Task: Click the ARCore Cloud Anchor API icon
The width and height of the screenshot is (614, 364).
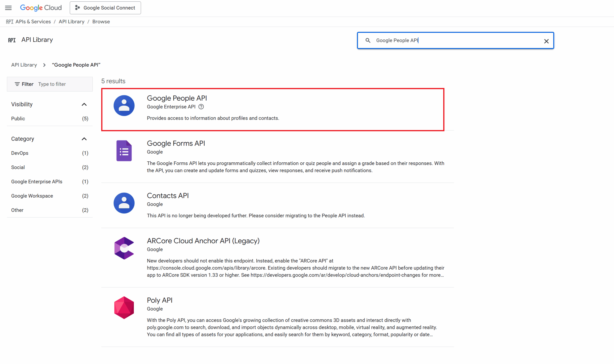Action: (124, 248)
